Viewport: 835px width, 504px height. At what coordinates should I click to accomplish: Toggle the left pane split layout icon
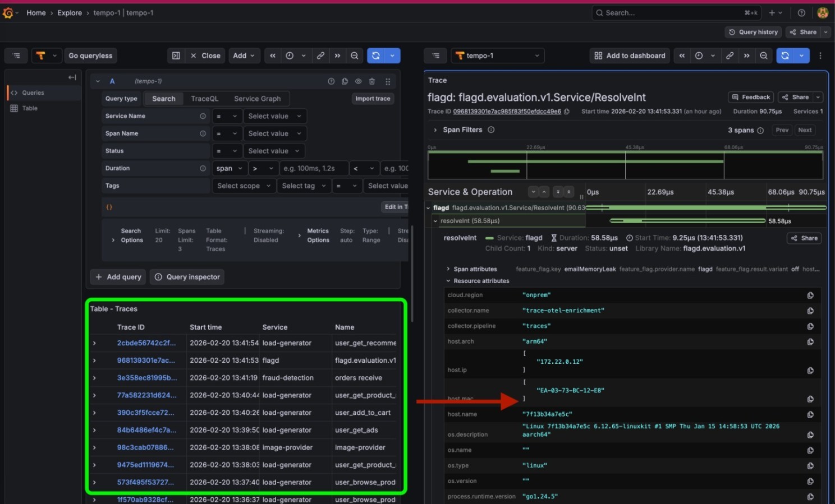click(x=176, y=56)
